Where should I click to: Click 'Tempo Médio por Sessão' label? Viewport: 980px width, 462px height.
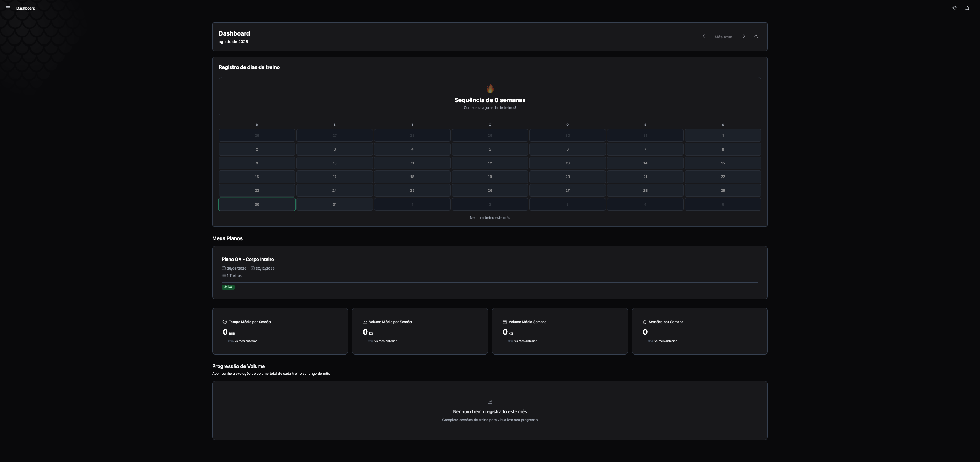pyautogui.click(x=250, y=322)
